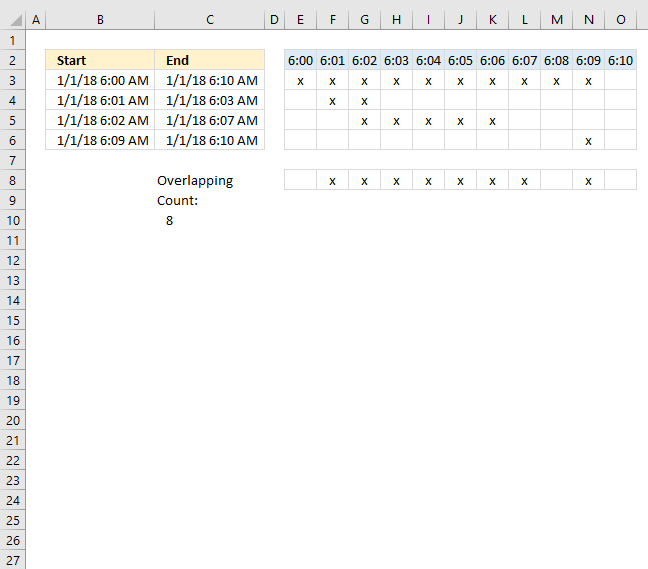
Task: Select the Count: label cell
Action: coord(210,200)
